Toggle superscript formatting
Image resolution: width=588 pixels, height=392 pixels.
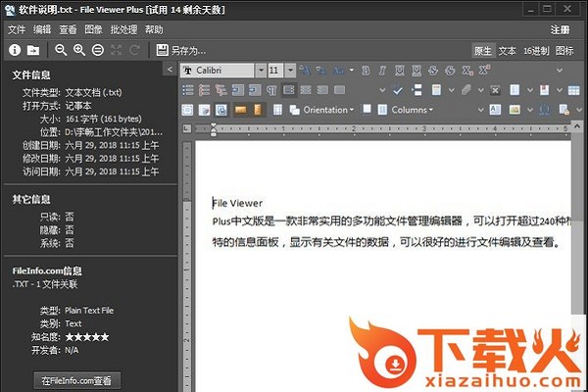pos(485,71)
